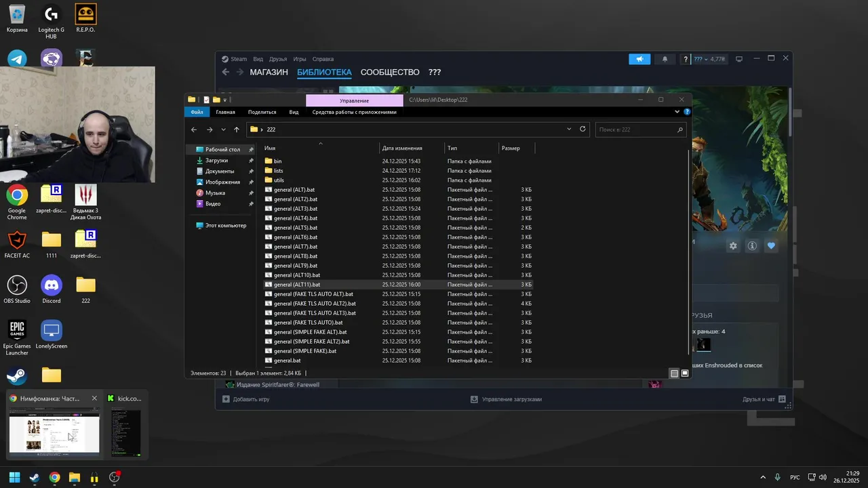Viewport: 868px width, 488px height.
Task: Go back in Explorer navigation
Action: pos(194,129)
